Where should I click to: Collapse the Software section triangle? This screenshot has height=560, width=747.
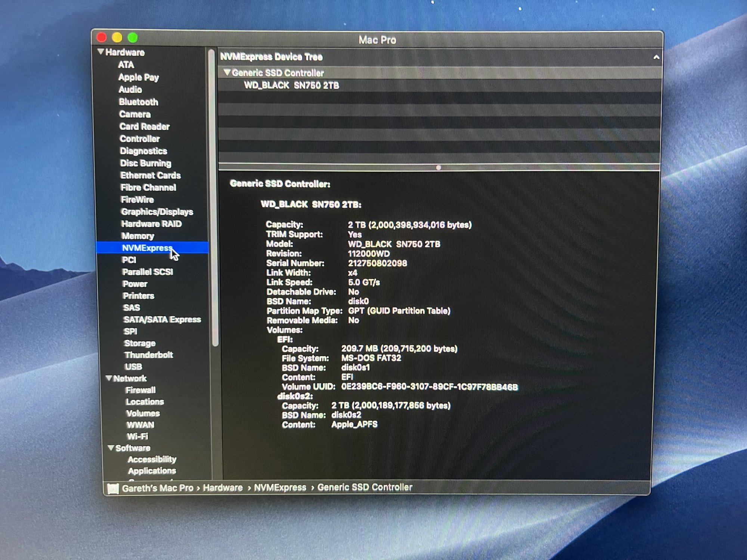coord(111,447)
